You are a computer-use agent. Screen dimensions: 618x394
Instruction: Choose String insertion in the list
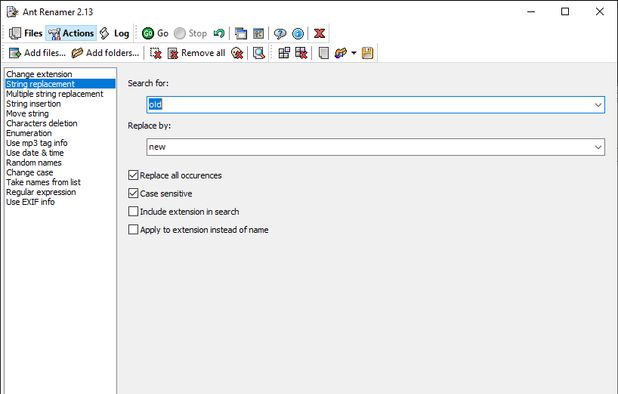coord(60,104)
